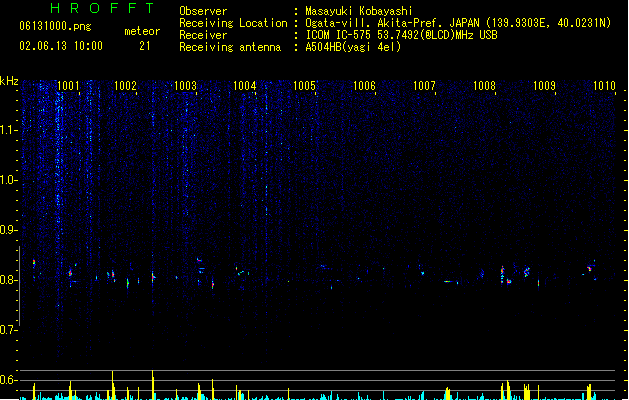Select the file name 06131000.png

[55, 26]
